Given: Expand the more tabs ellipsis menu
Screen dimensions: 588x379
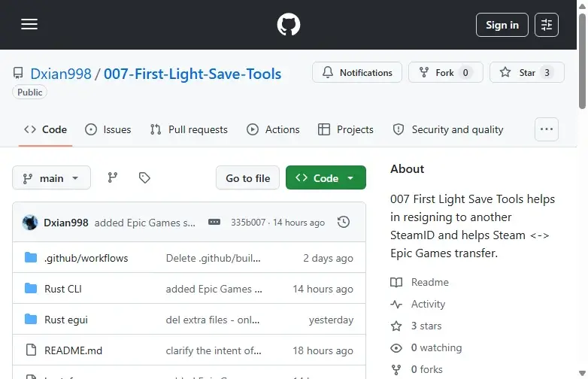Looking at the screenshot, I should (547, 129).
